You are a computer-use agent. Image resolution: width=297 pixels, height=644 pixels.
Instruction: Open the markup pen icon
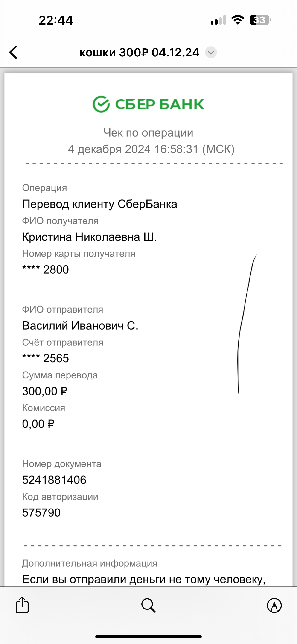274,605
